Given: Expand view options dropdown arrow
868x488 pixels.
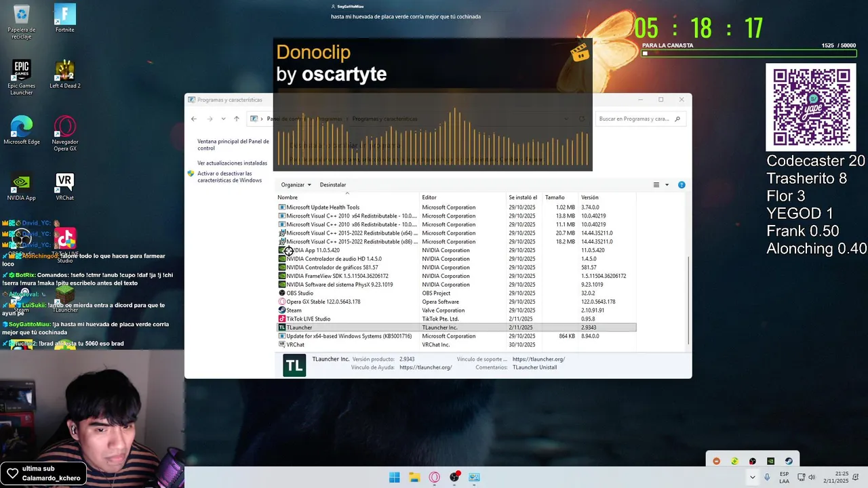Looking at the screenshot, I should [x=667, y=184].
